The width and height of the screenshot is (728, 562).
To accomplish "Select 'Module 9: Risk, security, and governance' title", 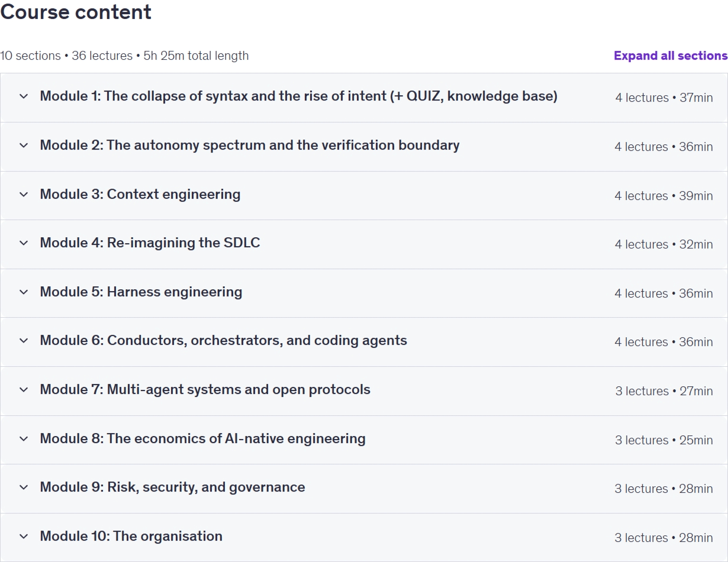I will coord(173,487).
